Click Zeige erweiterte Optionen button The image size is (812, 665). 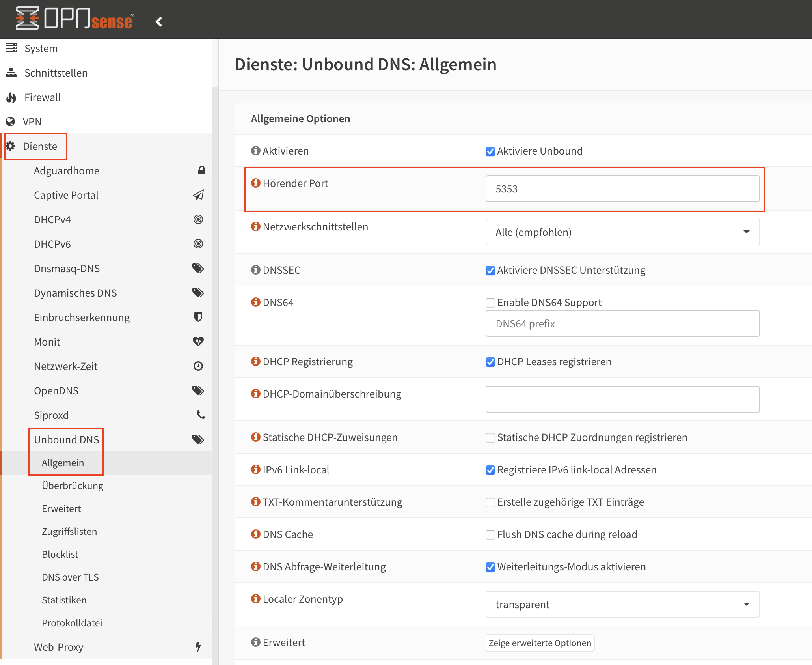click(540, 643)
